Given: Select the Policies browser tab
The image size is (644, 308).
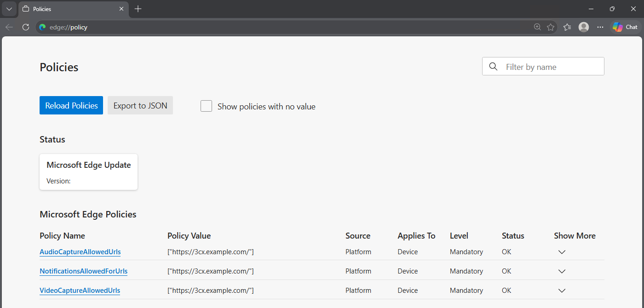Looking at the screenshot, I should [x=74, y=9].
